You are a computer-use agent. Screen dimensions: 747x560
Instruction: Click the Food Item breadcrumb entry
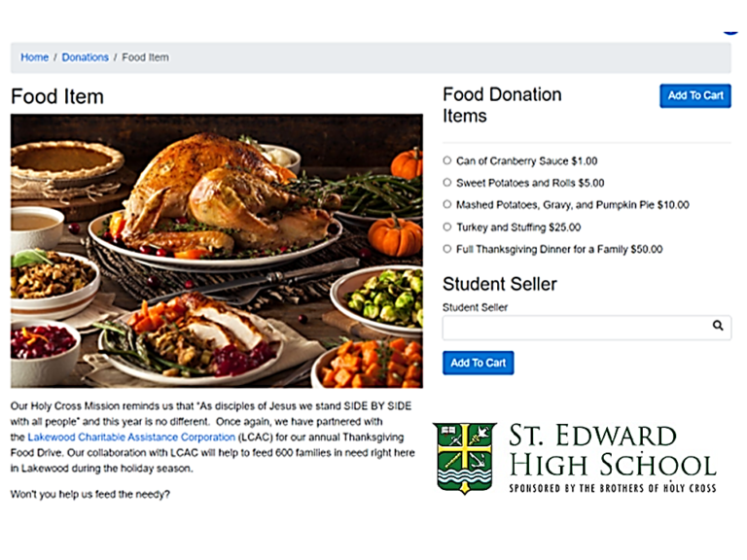[x=146, y=57]
